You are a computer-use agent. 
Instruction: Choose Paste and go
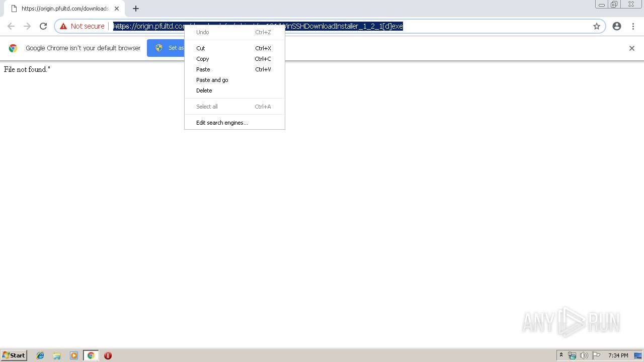coord(234,80)
